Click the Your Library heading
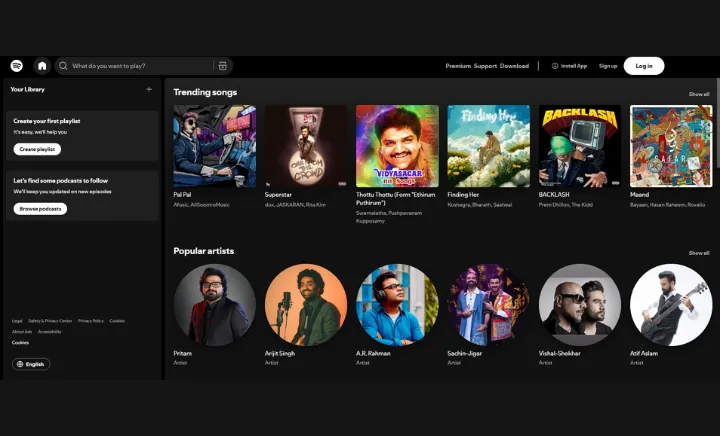This screenshot has width=720, height=436. pyautogui.click(x=28, y=89)
